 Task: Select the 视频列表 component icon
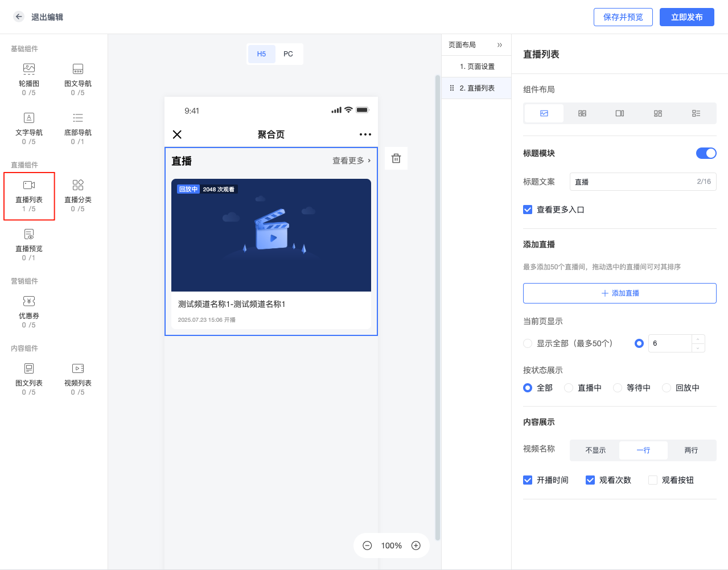click(x=78, y=368)
